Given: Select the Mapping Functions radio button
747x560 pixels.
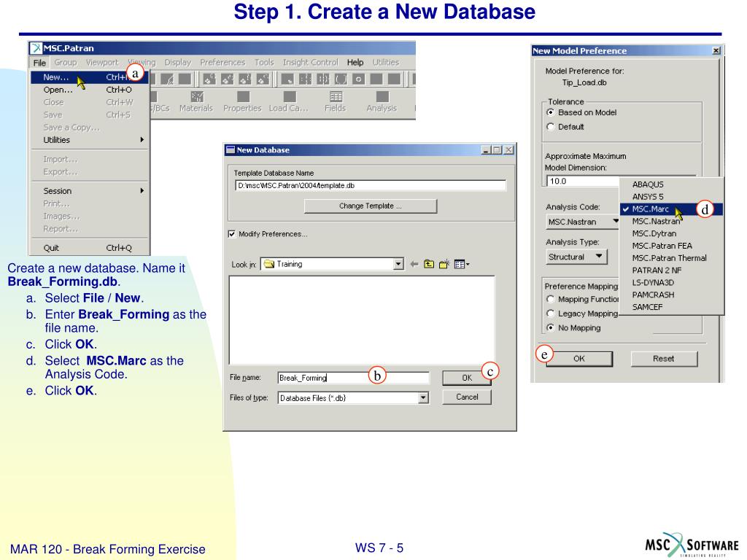Looking at the screenshot, I should coord(551,299).
